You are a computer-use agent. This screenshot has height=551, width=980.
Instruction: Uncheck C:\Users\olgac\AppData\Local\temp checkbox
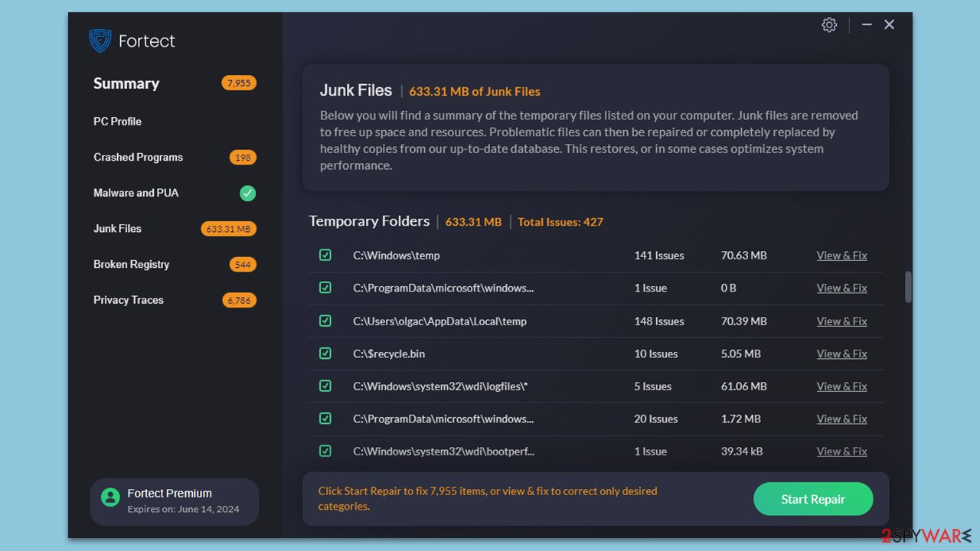pyautogui.click(x=325, y=321)
